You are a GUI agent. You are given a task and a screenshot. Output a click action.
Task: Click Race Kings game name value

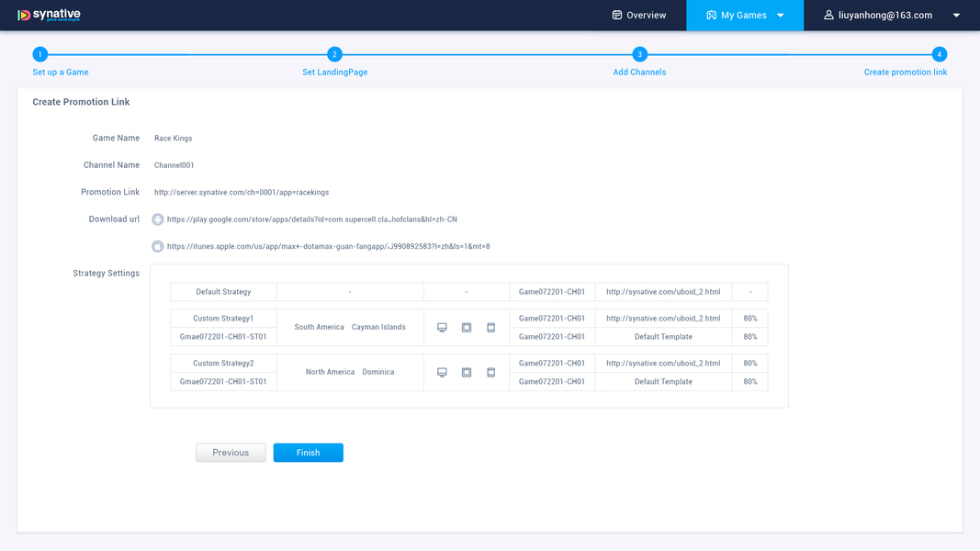coord(173,138)
